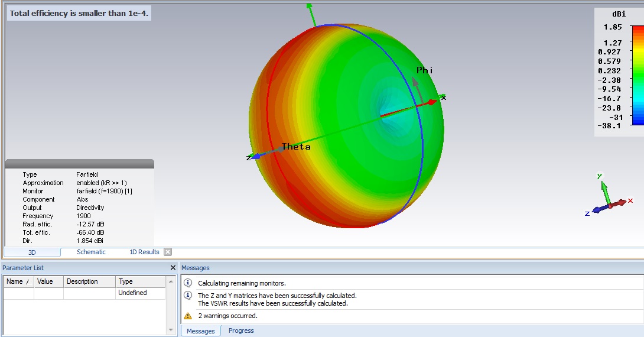The width and height of the screenshot is (644, 337).
Task: Open the 1D Results tab
Action: [144, 252]
